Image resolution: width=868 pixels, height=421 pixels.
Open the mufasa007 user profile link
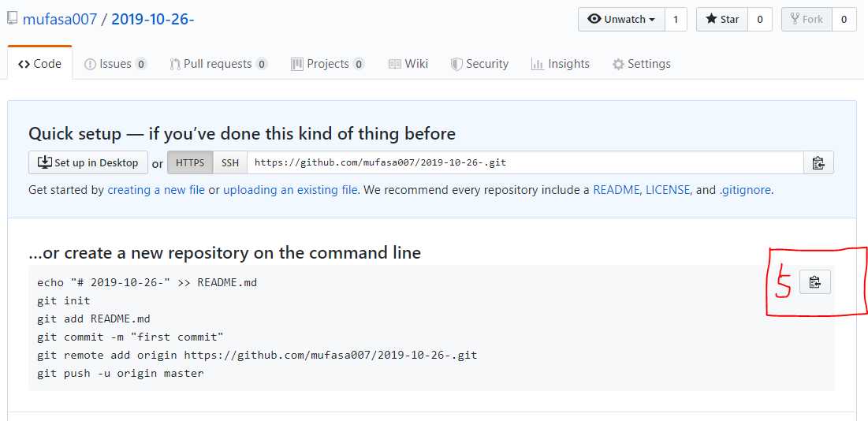click(x=60, y=20)
